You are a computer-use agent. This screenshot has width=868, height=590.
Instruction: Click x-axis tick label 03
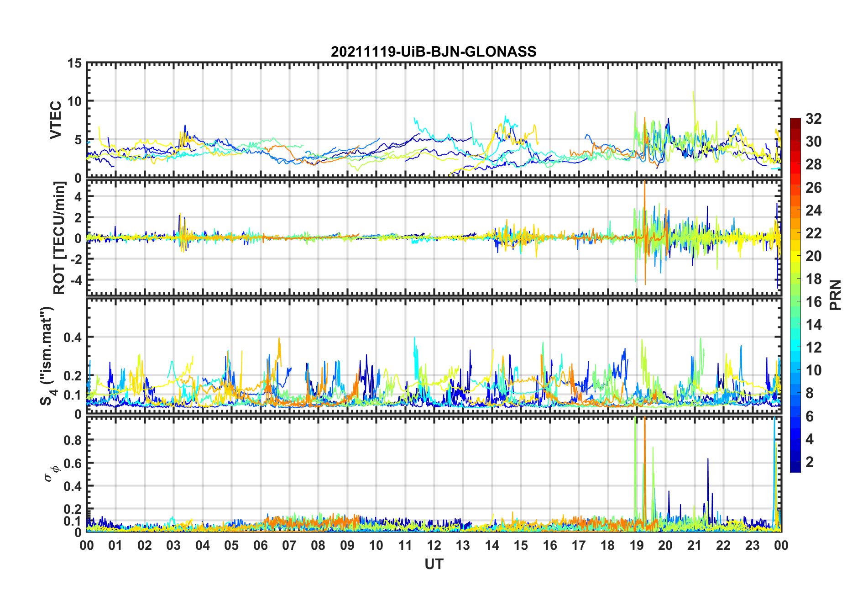pyautogui.click(x=173, y=545)
